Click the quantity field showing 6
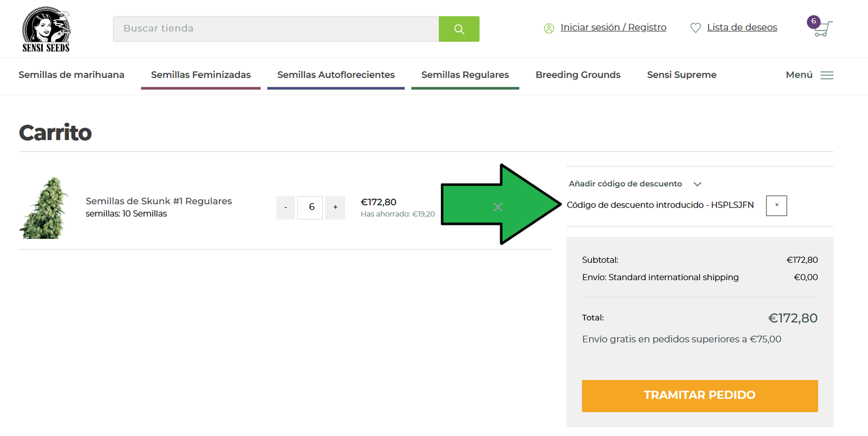This screenshot has width=868, height=436. pyautogui.click(x=310, y=207)
